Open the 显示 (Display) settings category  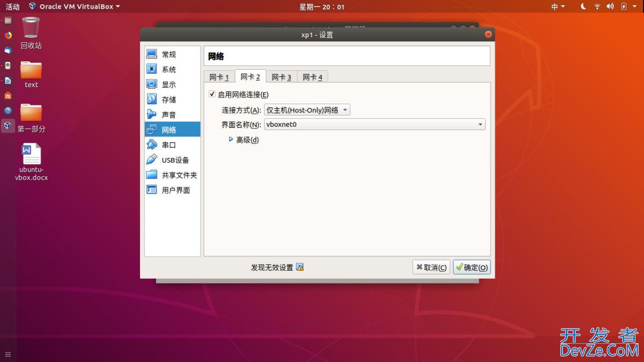[x=172, y=84]
